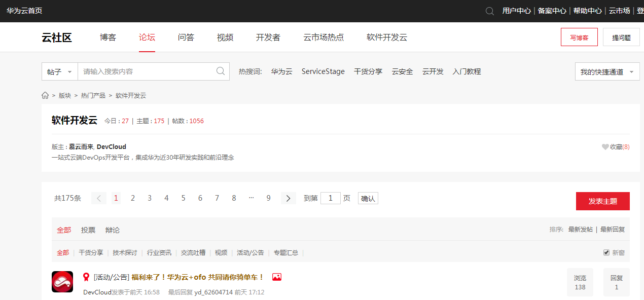Viewport: 644px width, 300px height.
Task: Click 热门产品 in breadcrumb
Action: point(93,95)
